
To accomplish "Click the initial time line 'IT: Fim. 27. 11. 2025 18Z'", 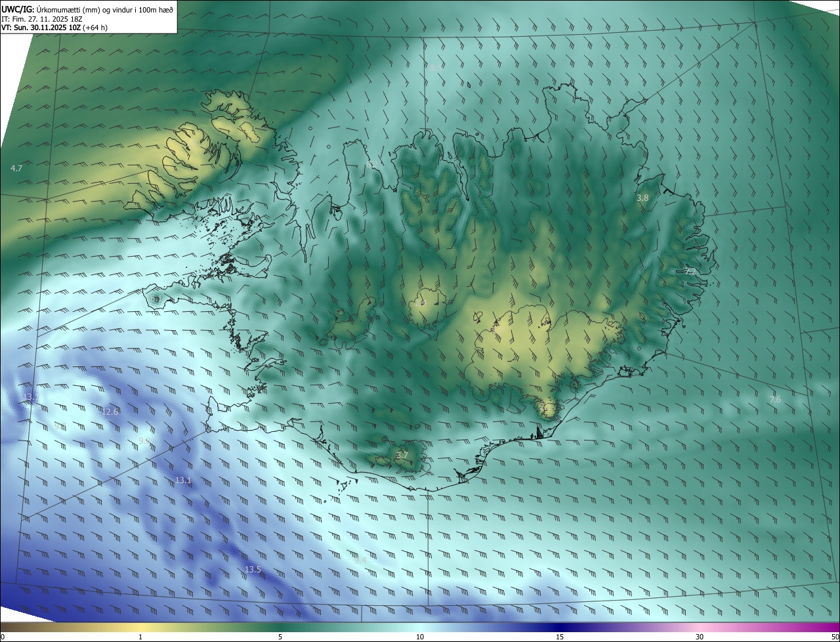I will coord(42,18).
